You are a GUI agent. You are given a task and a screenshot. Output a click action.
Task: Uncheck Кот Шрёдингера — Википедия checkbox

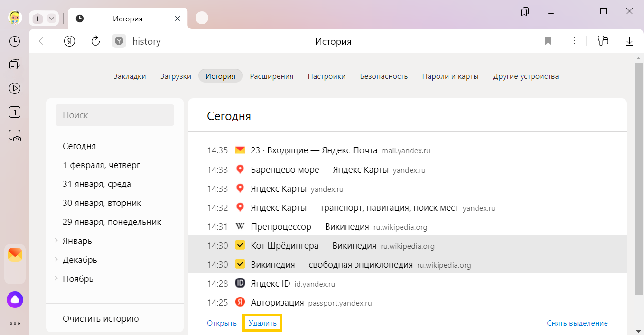tap(240, 245)
